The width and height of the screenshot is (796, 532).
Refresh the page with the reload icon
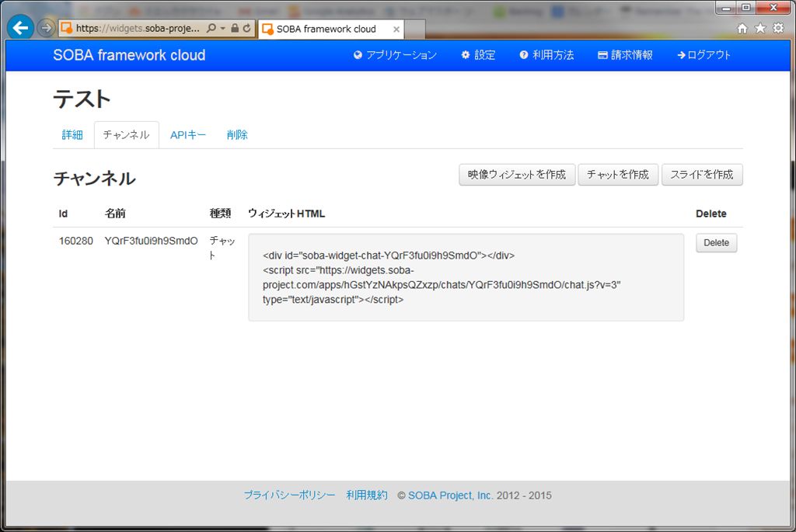click(x=246, y=29)
